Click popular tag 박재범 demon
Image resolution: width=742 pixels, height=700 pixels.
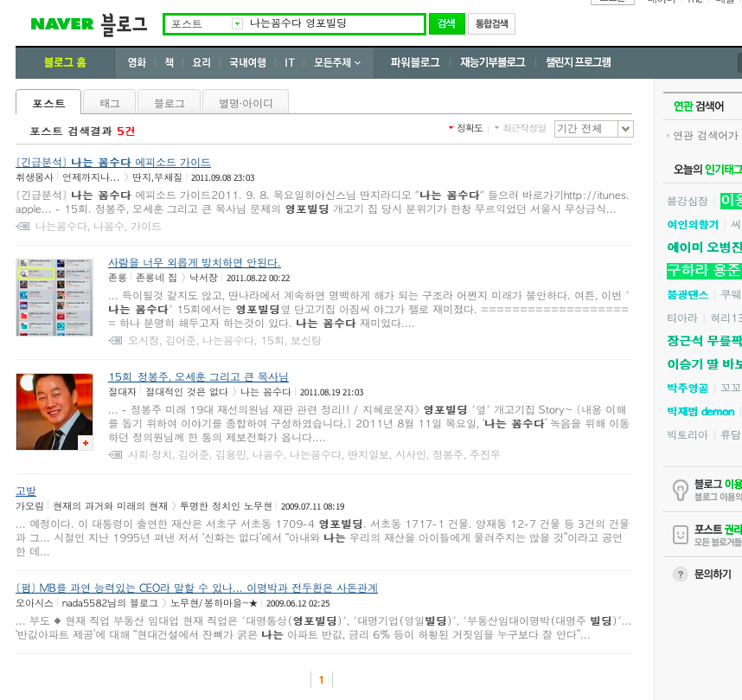pyautogui.click(x=700, y=412)
